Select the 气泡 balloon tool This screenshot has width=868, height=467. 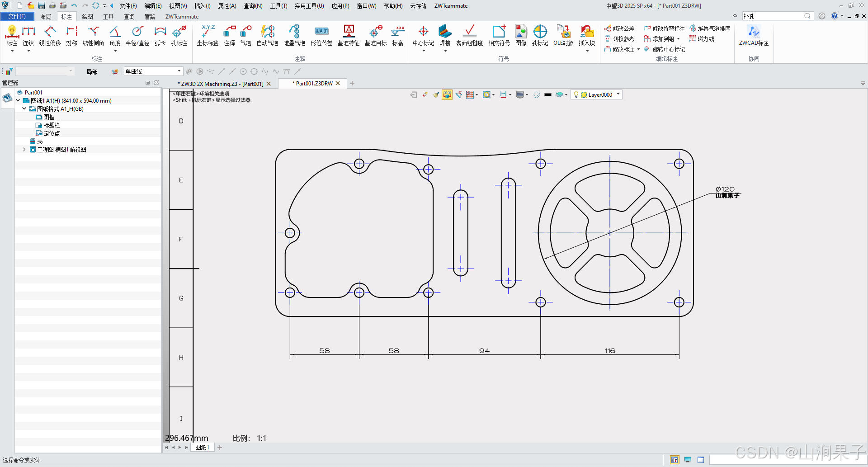pyautogui.click(x=245, y=36)
